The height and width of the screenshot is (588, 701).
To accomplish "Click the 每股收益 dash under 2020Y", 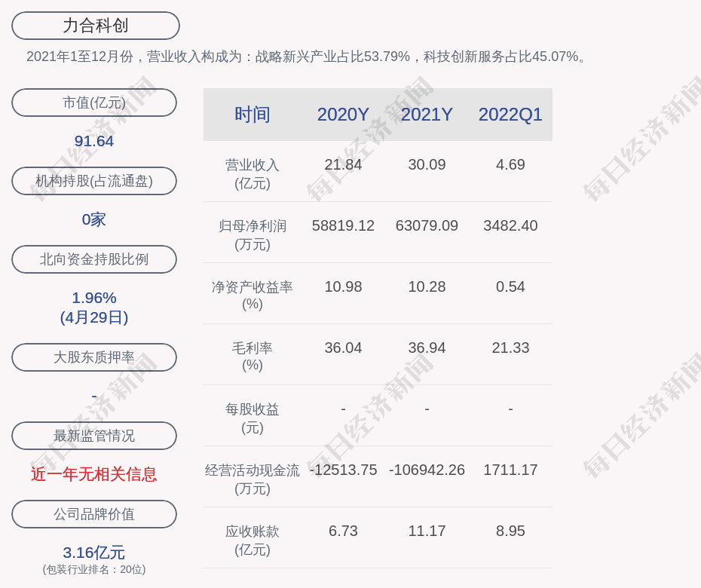I will pos(343,409).
